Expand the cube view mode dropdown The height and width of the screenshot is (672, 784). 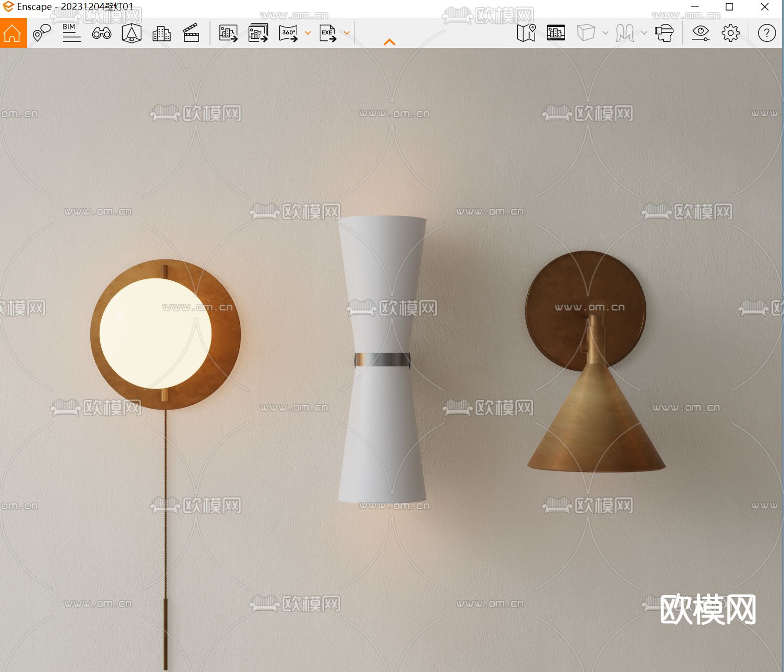[x=605, y=33]
